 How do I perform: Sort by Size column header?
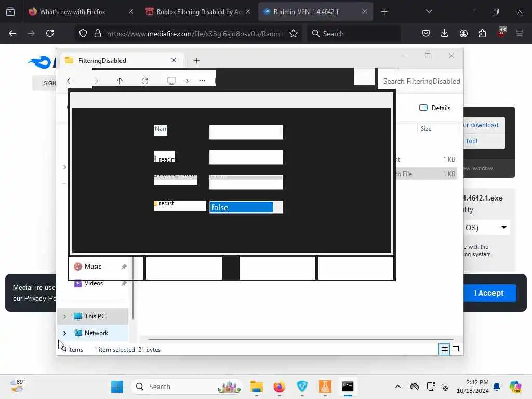coord(426,129)
